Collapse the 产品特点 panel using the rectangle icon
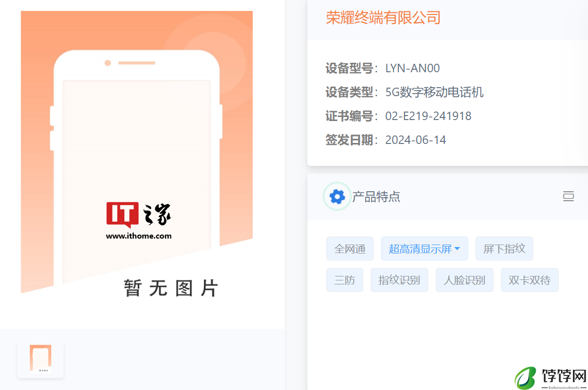588x390 pixels. (569, 196)
